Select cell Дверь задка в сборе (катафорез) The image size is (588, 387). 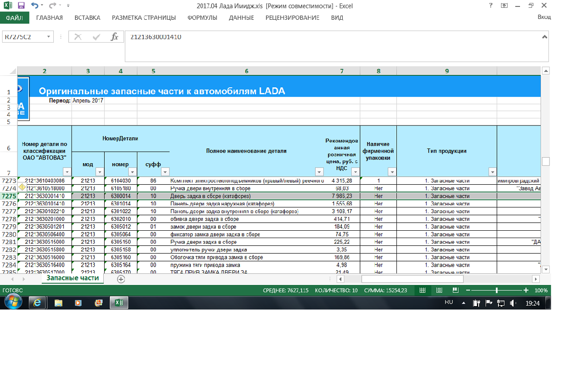click(246, 196)
